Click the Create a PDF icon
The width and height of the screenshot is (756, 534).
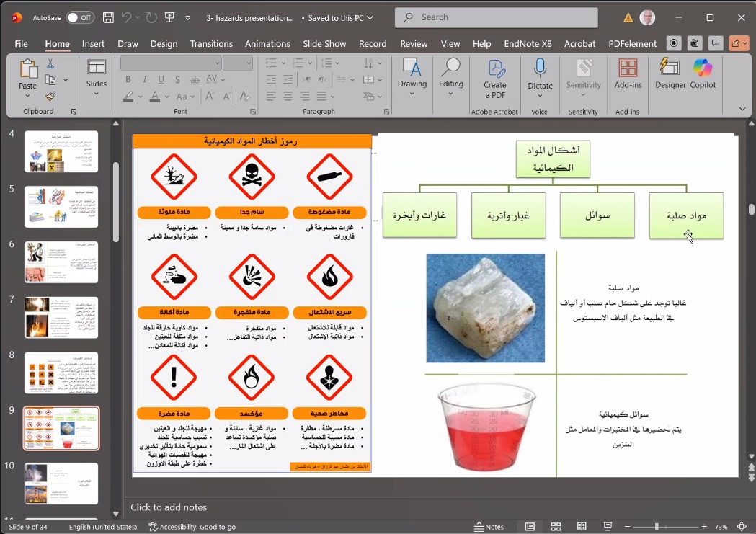point(495,78)
